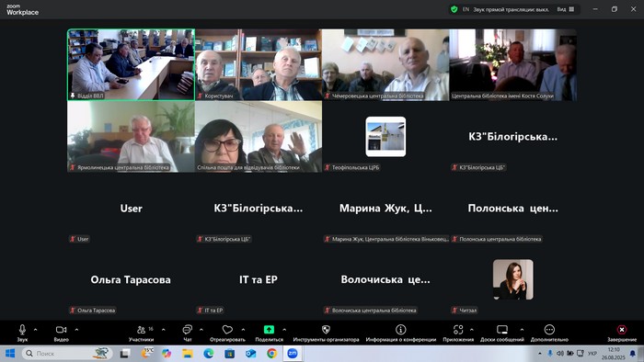
Task: Expand the arrow next to Участники
Action: point(164,329)
